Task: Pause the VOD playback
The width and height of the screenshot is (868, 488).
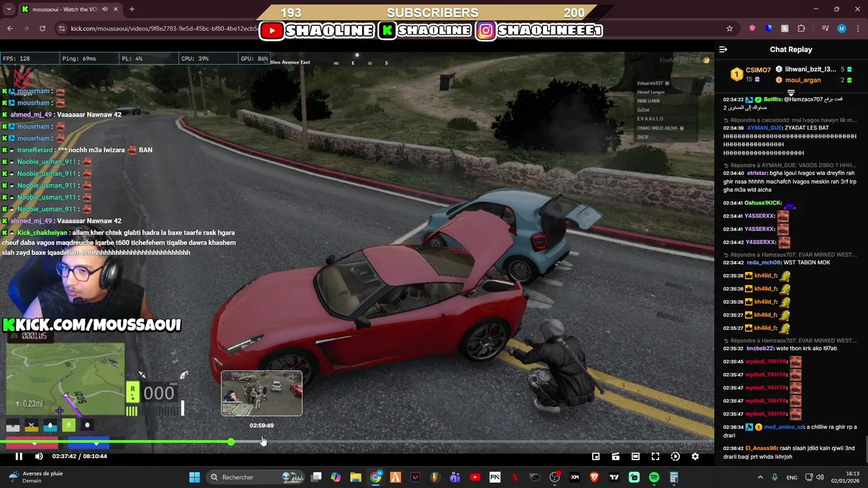Action: click(x=19, y=456)
